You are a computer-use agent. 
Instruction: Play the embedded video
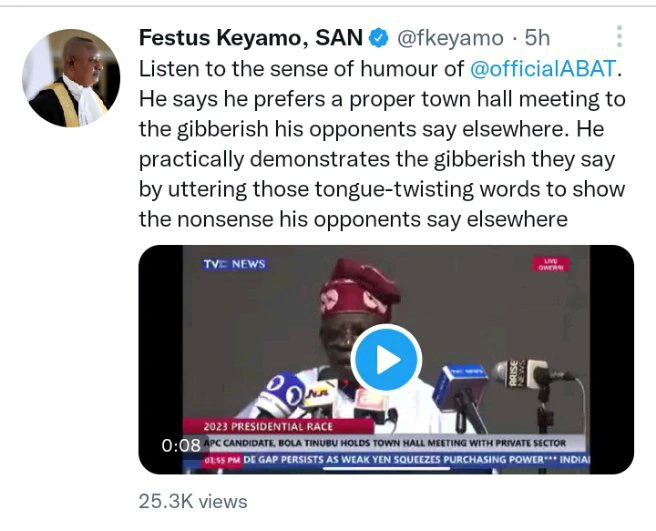(386, 359)
